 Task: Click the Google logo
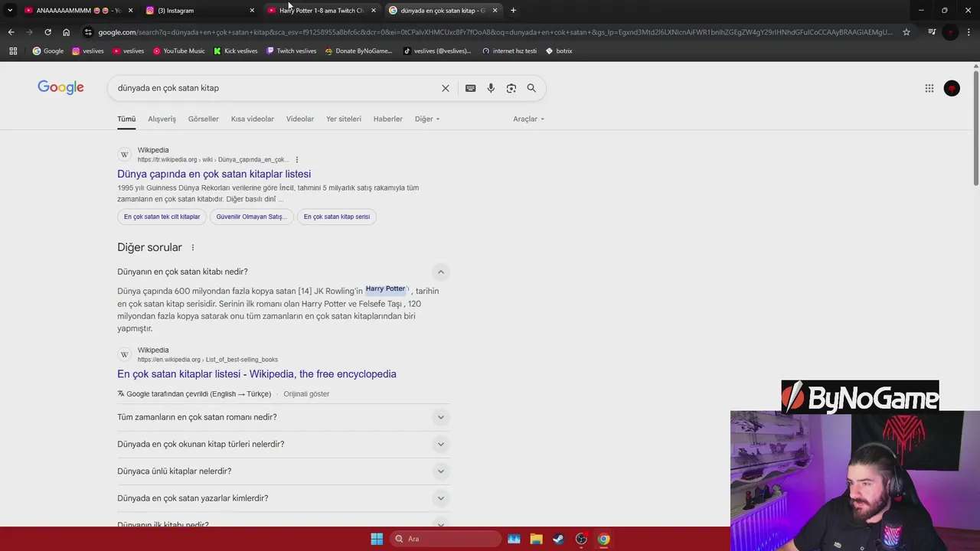(x=60, y=87)
